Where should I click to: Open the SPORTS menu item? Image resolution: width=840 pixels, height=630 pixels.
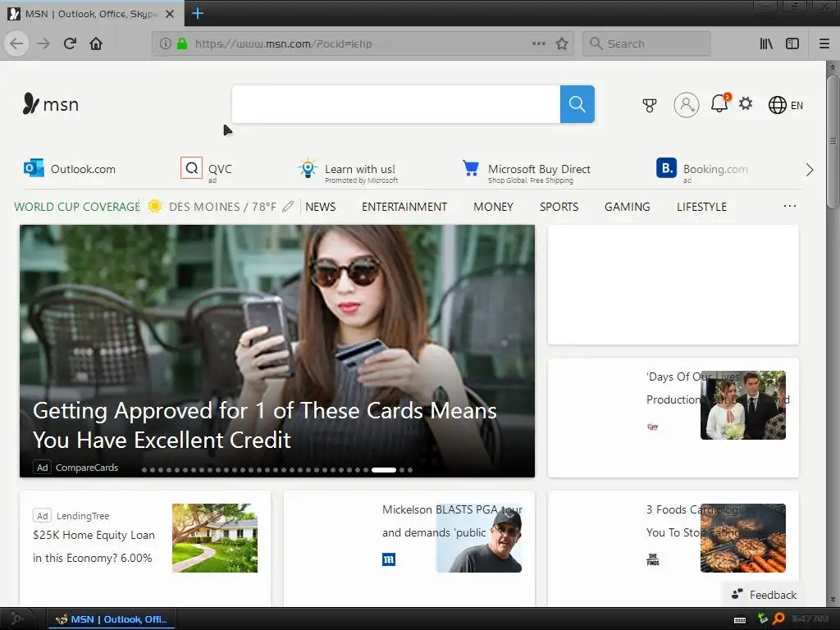tap(559, 207)
